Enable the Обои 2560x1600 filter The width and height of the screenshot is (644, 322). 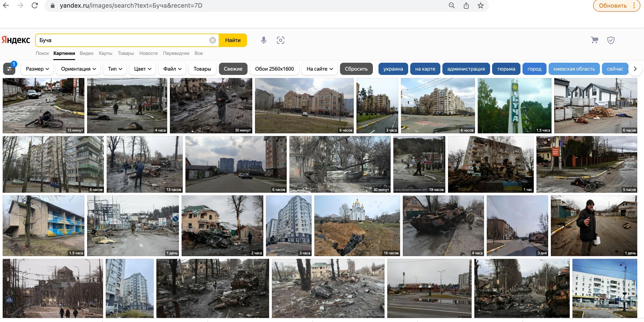pyautogui.click(x=274, y=69)
